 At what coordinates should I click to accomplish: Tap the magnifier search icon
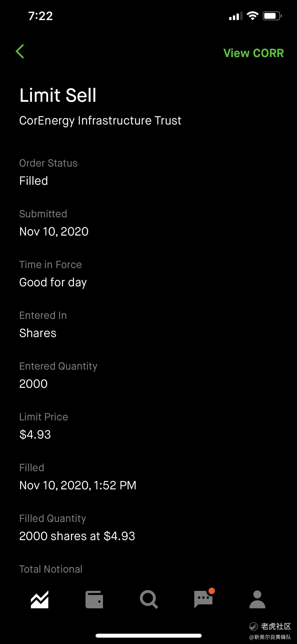coord(149,600)
